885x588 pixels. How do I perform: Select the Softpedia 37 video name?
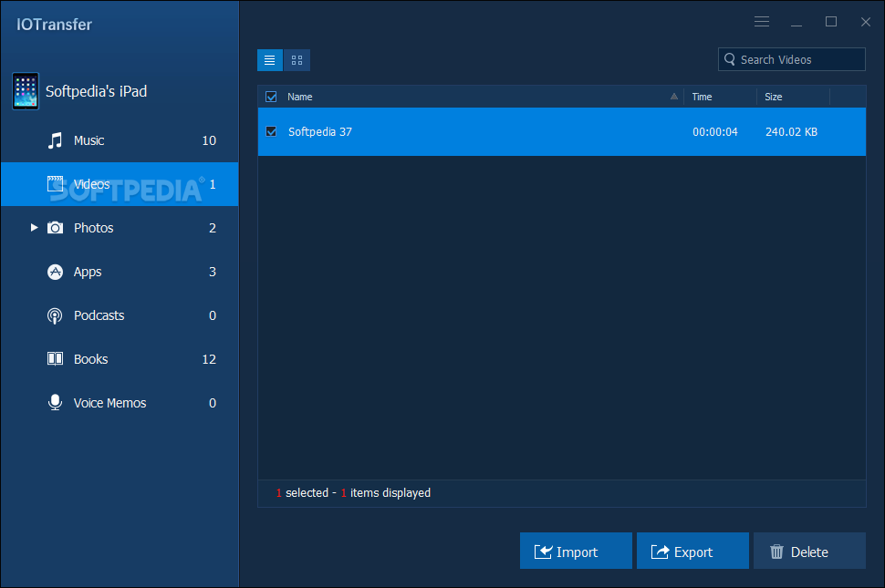[320, 132]
